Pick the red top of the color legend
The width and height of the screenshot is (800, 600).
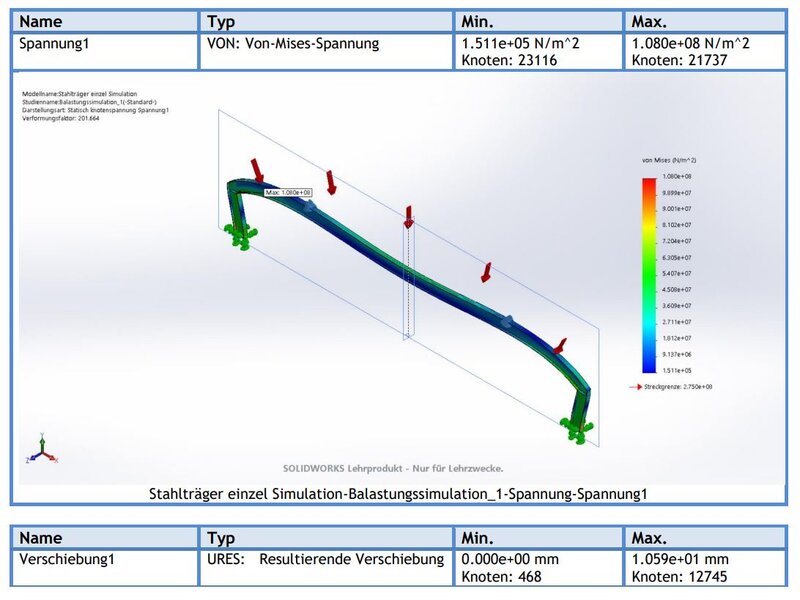tap(648, 182)
